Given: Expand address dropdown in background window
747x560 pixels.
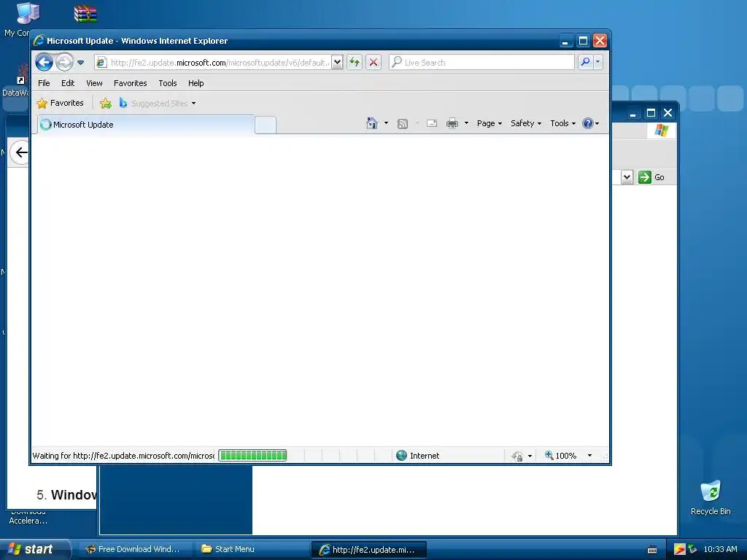Looking at the screenshot, I should (x=627, y=177).
